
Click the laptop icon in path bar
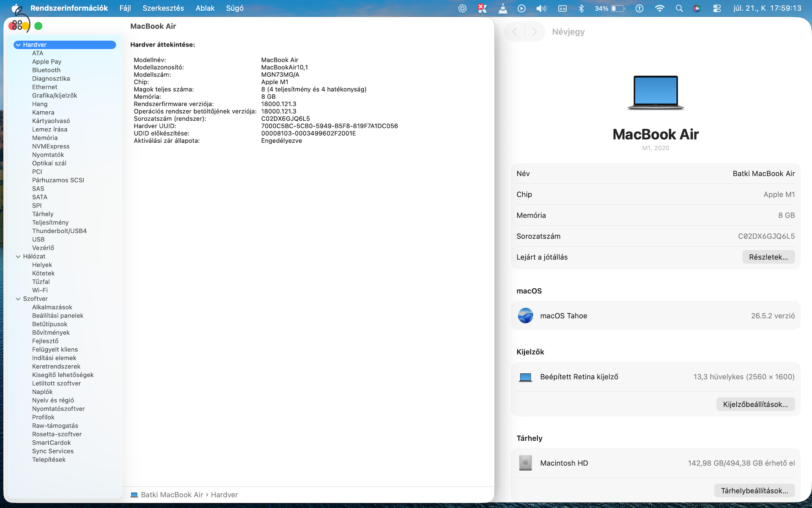click(x=134, y=495)
